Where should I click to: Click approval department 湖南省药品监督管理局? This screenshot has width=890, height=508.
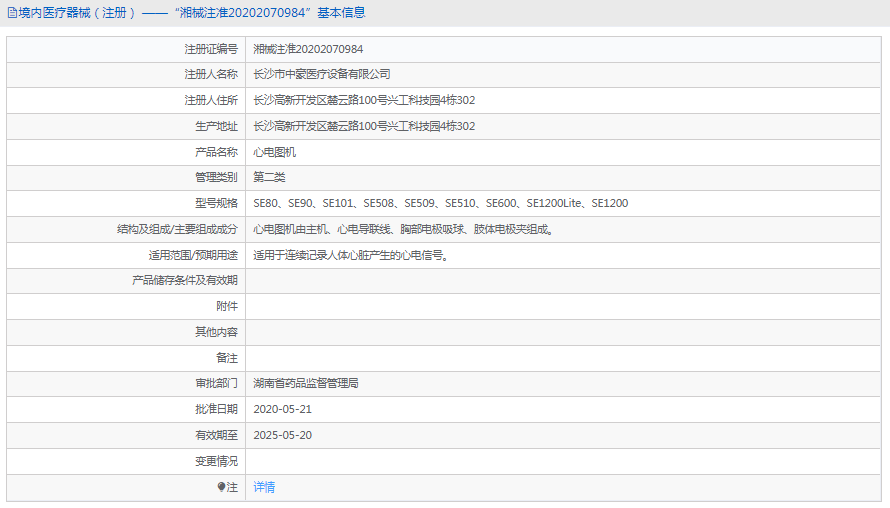pyautogui.click(x=306, y=383)
